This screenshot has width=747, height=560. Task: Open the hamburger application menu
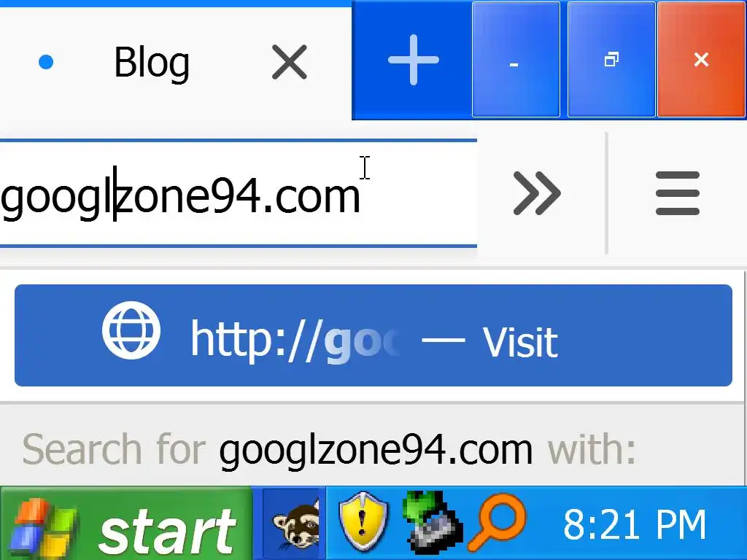coord(678,193)
